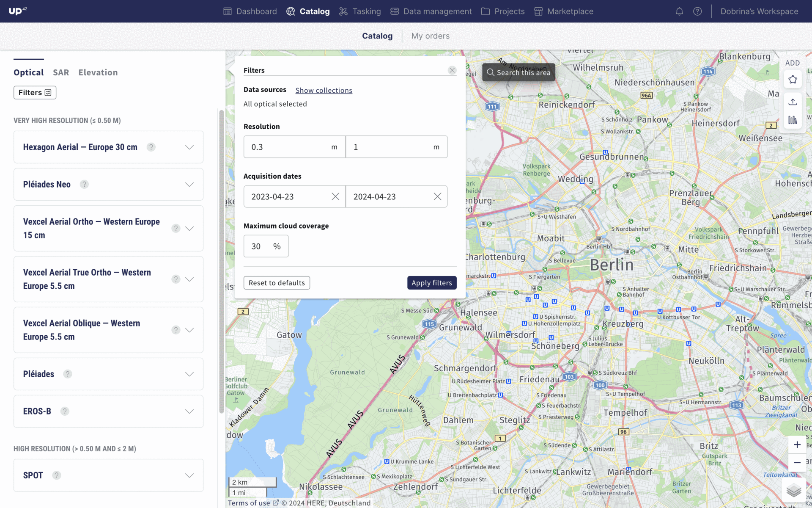
Task: Expand Hexagon Aerial Europe 30 cm
Action: click(189, 147)
